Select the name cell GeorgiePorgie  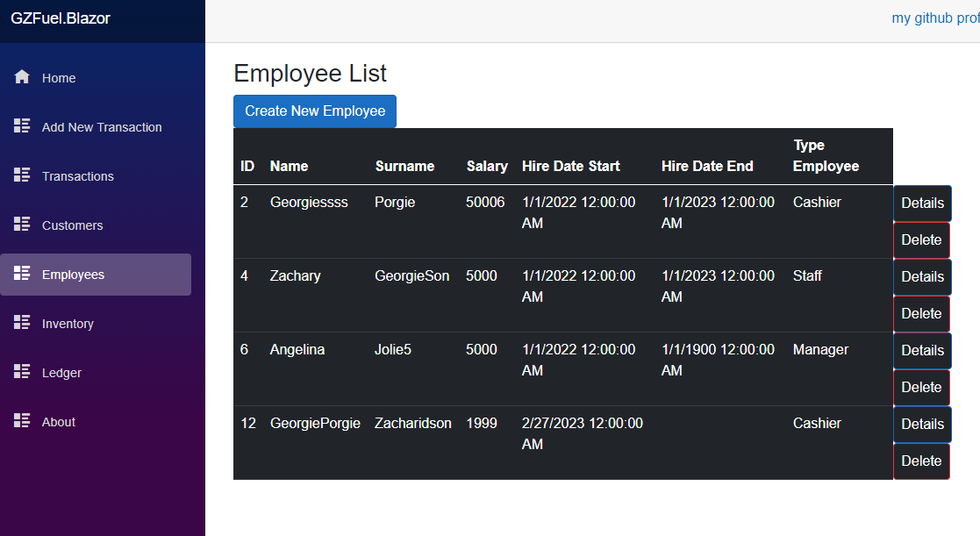(315, 424)
